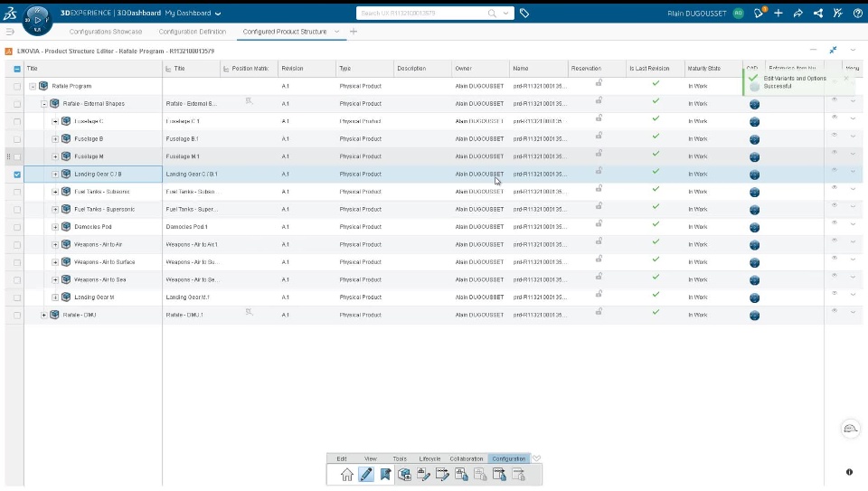The height and width of the screenshot is (491, 868).
Task: Toggle eye icon in Fuselage B row
Action: [835, 135]
